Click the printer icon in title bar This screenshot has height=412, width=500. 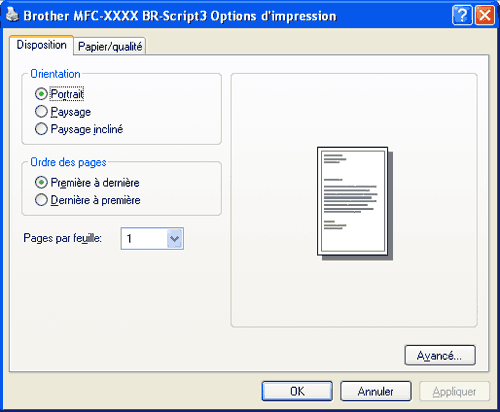[12, 14]
